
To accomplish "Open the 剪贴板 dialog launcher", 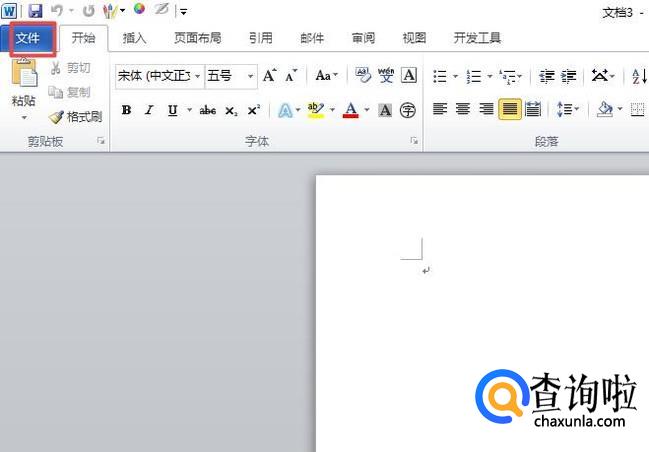I will click(x=101, y=141).
